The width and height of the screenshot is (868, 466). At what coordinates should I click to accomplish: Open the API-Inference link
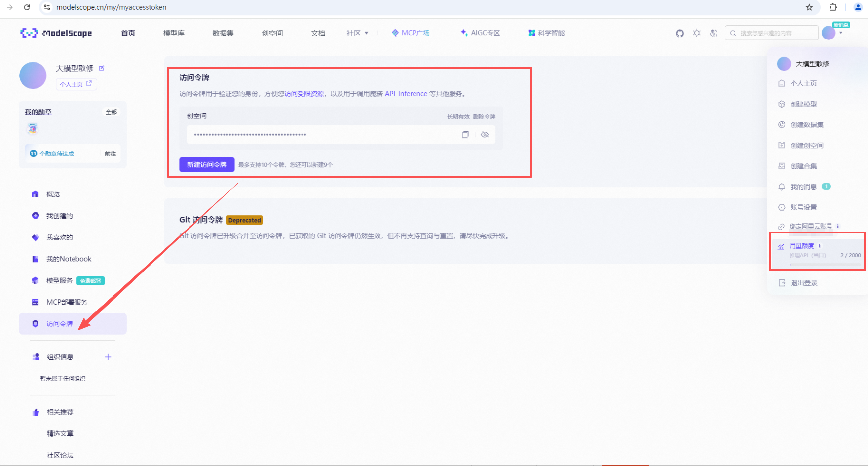coord(406,94)
